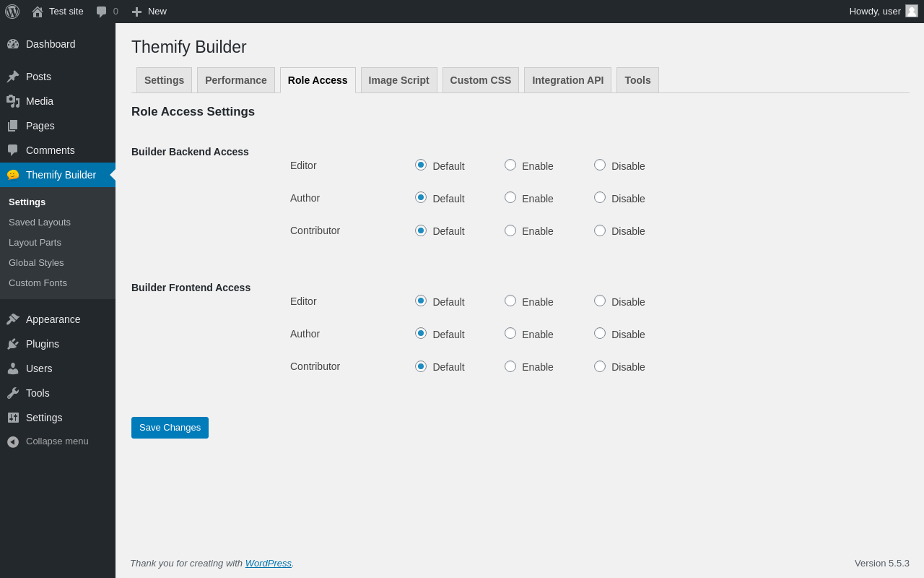The width and height of the screenshot is (924, 578).
Task: Click the Comments speech bubble sidebar icon
Action: 13,150
